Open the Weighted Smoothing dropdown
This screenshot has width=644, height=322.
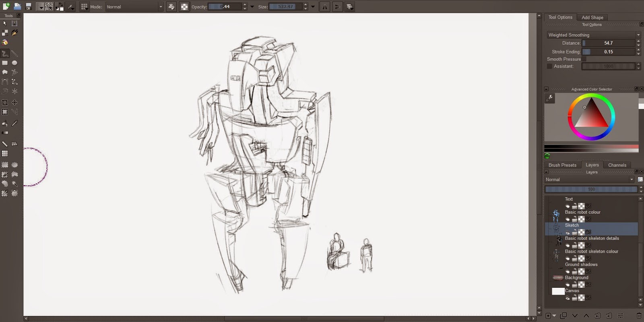(x=593, y=35)
